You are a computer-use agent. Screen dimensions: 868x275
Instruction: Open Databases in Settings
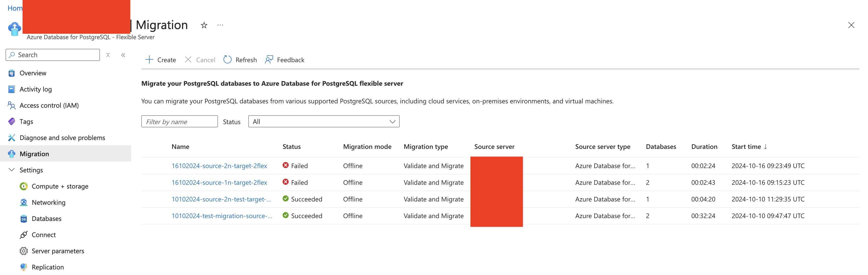point(46,219)
